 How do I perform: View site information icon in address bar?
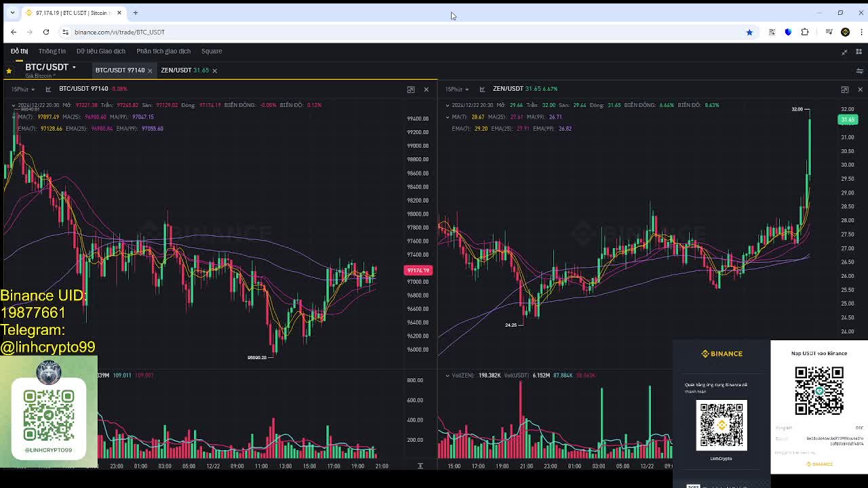[65, 32]
